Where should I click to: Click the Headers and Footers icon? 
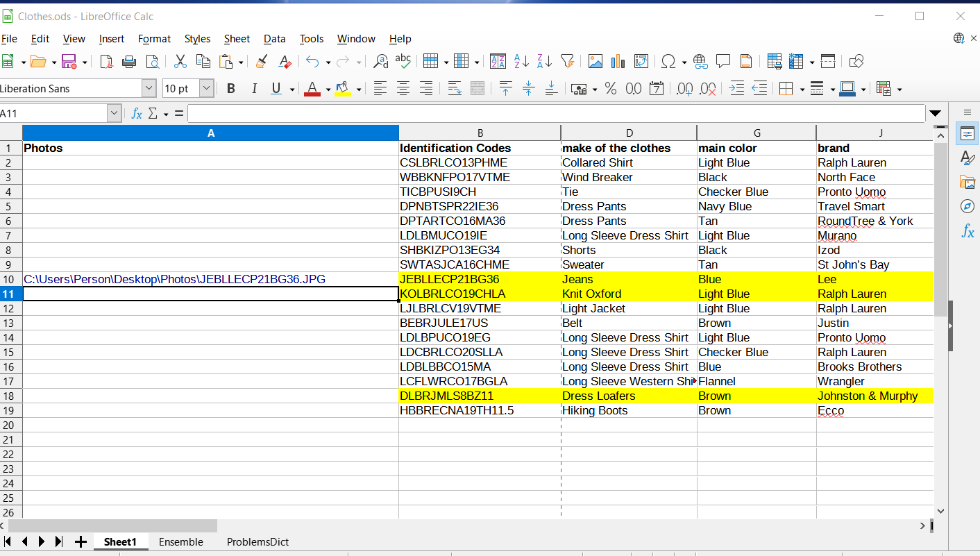[x=746, y=61]
